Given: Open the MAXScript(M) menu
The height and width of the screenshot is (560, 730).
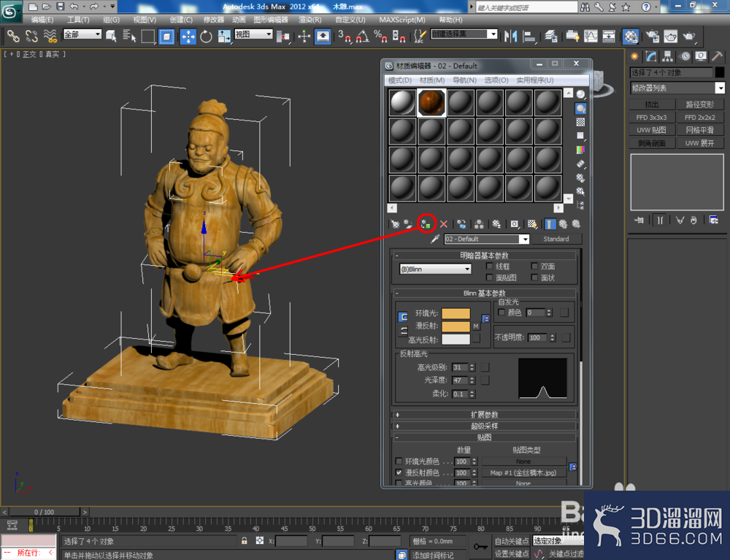Looking at the screenshot, I should [x=402, y=20].
